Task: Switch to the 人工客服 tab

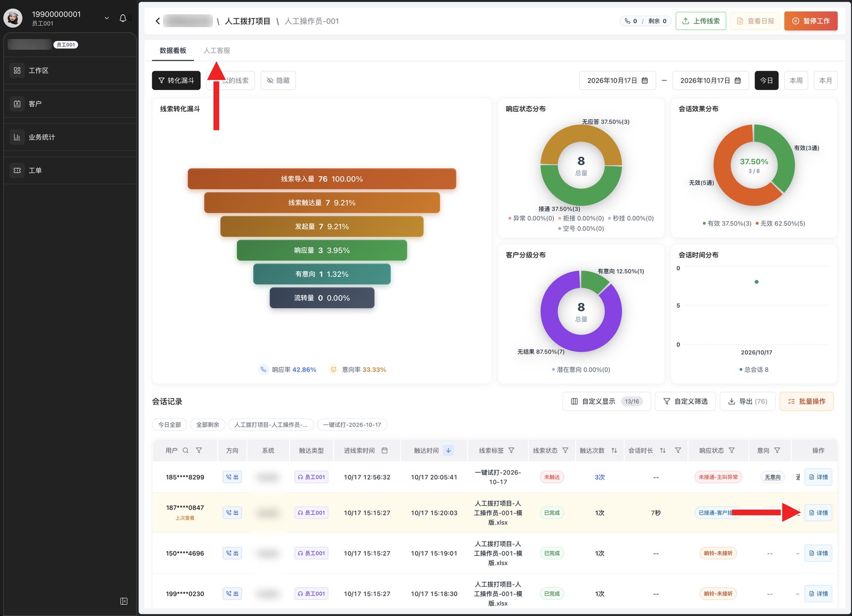Action: coord(217,51)
